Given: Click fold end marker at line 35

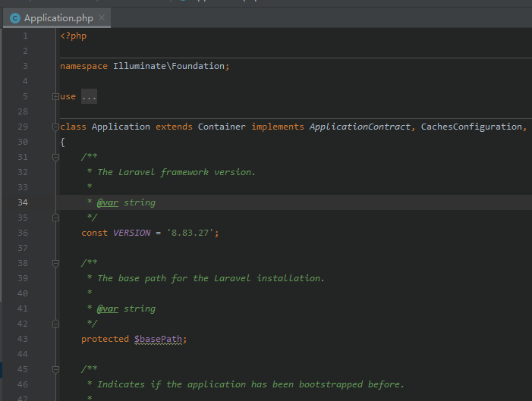Looking at the screenshot, I should (x=55, y=218).
